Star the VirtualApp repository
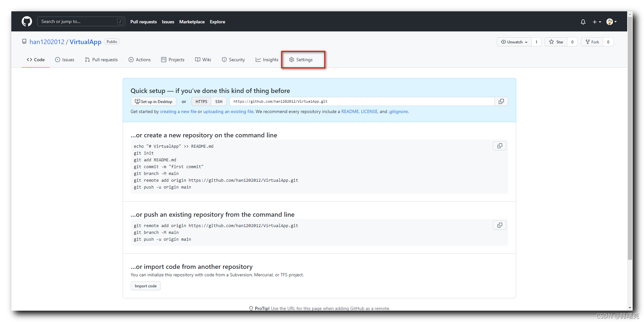644x322 pixels. [556, 42]
